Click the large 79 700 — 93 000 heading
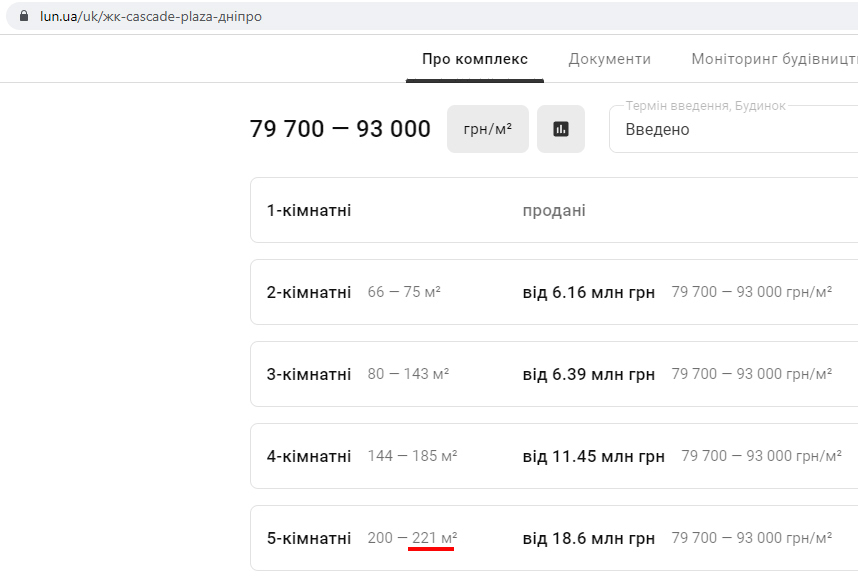Viewport: 858px width, 582px height. 340,129
